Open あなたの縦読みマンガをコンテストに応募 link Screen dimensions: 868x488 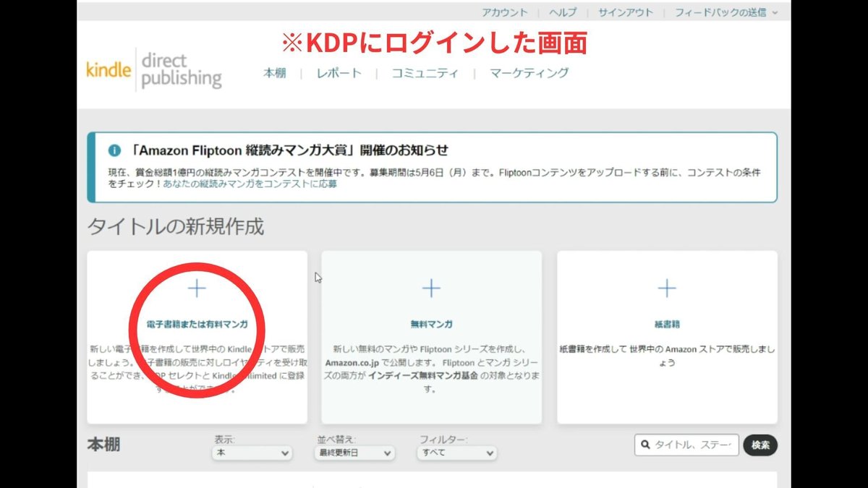click(250, 184)
